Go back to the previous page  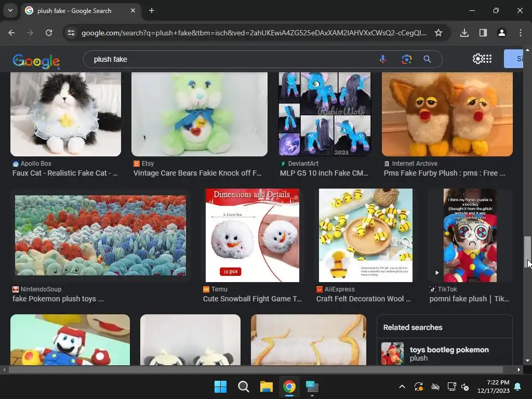(11, 33)
